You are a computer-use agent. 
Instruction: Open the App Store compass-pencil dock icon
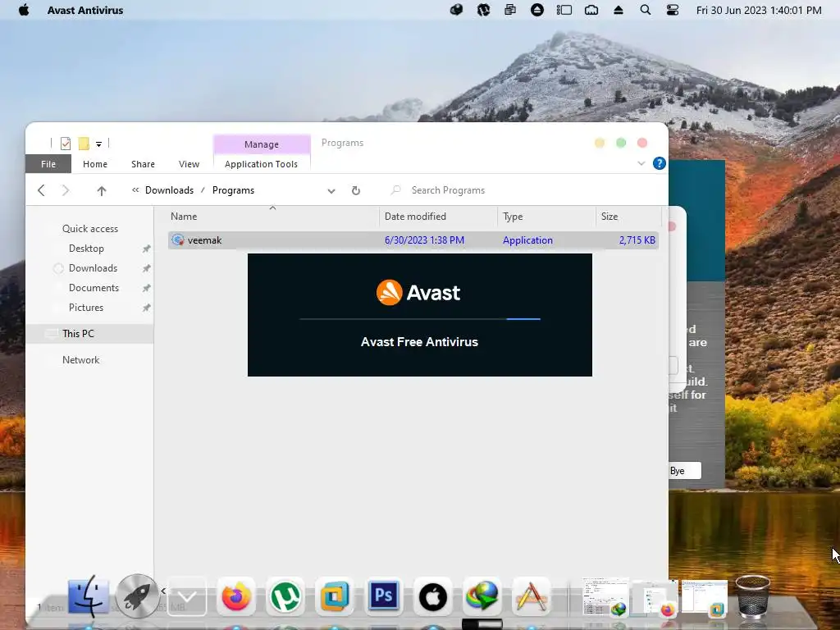point(531,596)
